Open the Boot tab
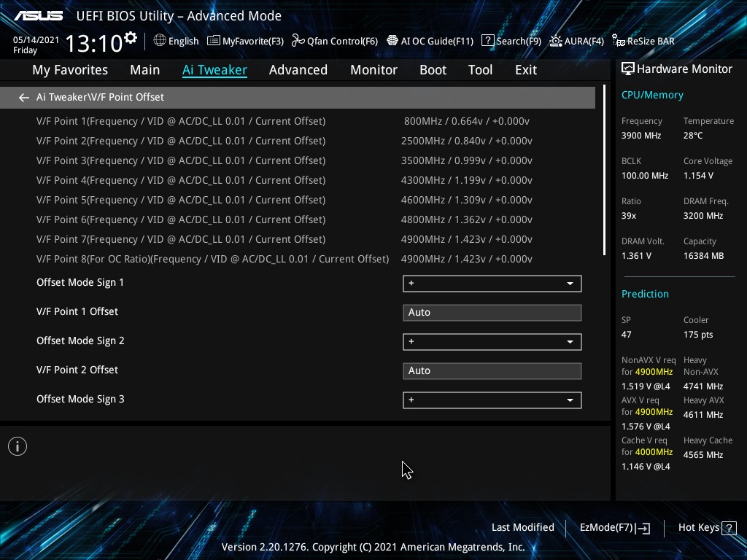The width and height of the screenshot is (747, 560). click(433, 70)
